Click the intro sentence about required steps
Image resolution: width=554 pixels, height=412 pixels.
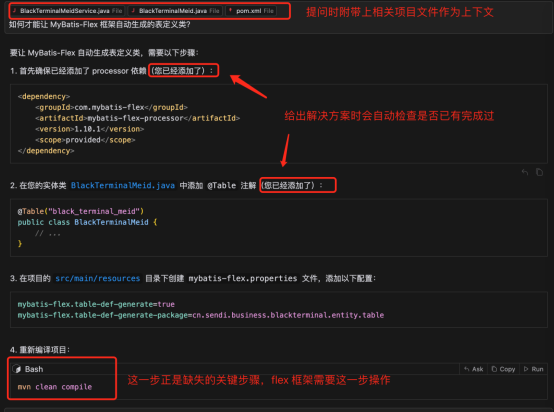pos(104,53)
